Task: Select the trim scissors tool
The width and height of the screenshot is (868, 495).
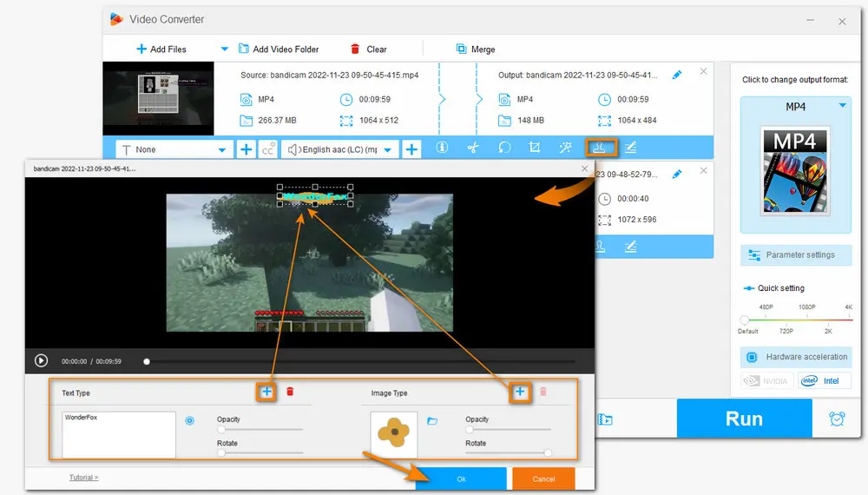Action: click(473, 148)
